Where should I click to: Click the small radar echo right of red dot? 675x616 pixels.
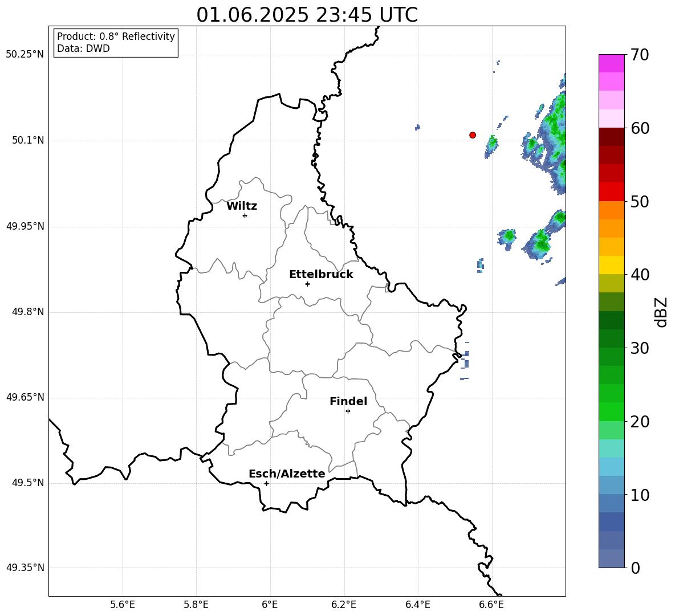491,146
